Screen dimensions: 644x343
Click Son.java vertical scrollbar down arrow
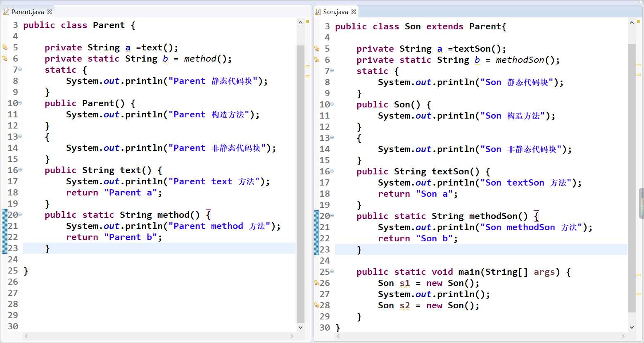pyautogui.click(x=632, y=327)
